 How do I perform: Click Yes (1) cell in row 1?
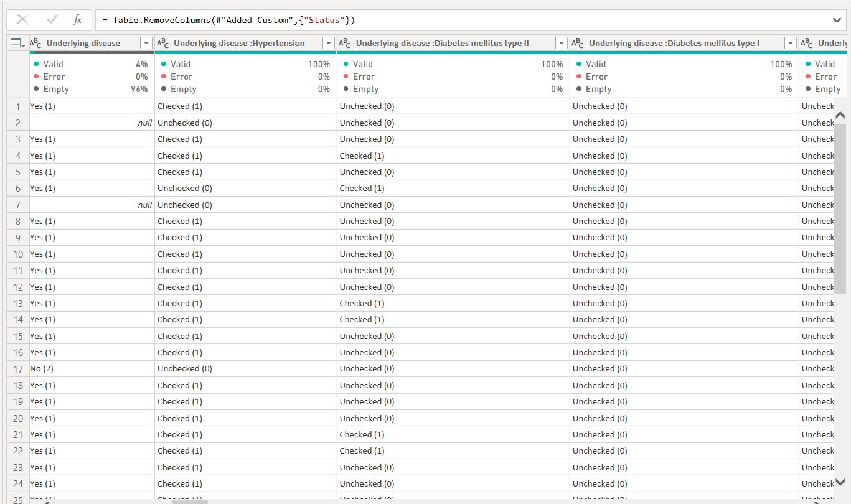click(x=92, y=106)
